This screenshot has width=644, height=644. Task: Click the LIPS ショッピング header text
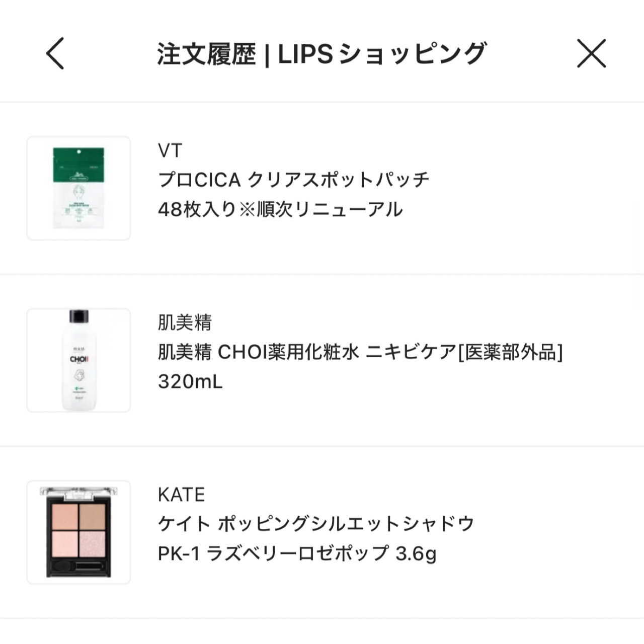382,54
